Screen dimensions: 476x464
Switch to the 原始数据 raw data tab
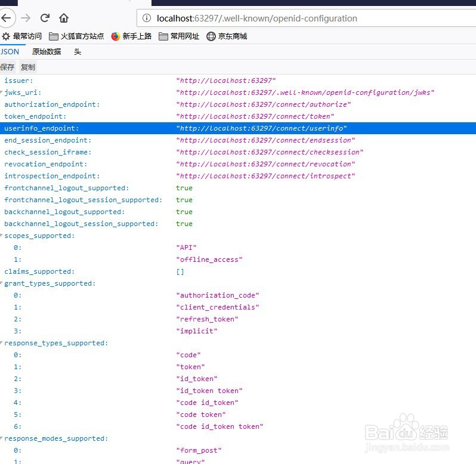click(47, 52)
